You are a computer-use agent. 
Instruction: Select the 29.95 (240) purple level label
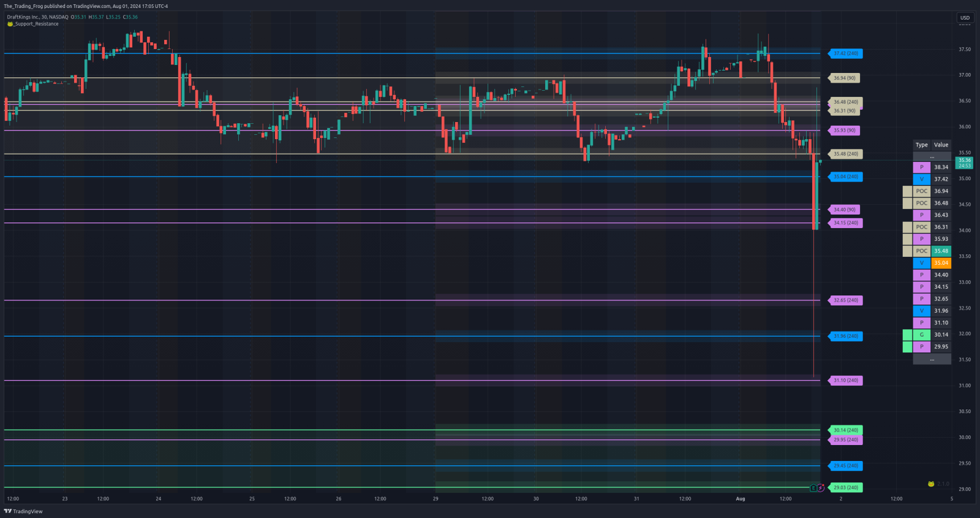(x=845, y=440)
